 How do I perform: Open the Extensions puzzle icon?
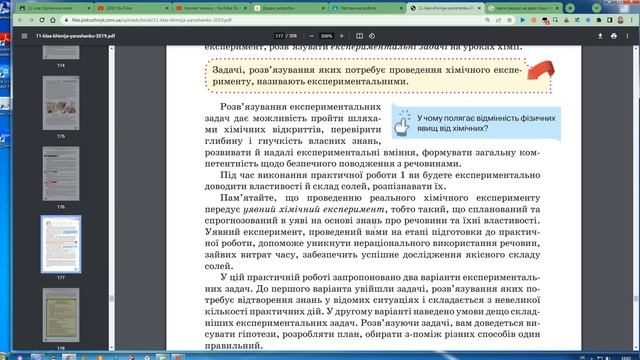599,20
